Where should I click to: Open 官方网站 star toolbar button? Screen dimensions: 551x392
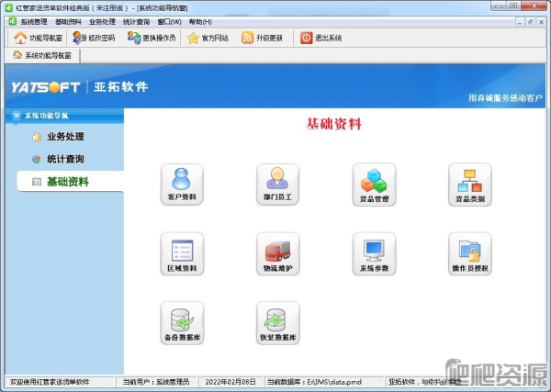[208, 38]
